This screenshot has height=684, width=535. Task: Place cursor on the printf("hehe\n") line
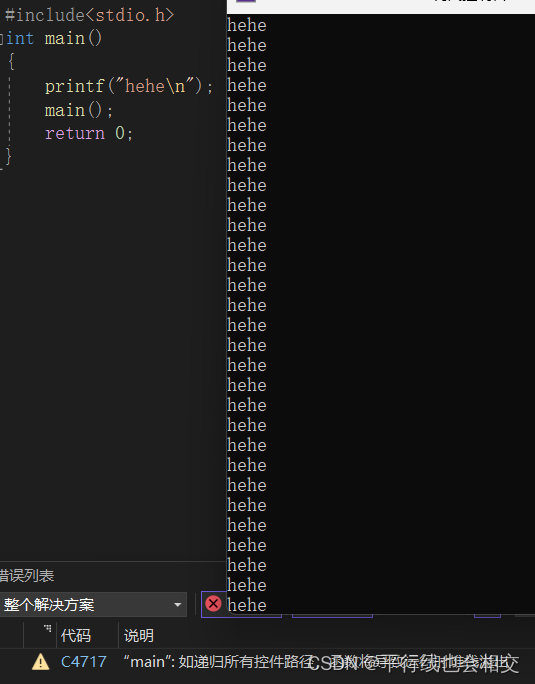pos(129,86)
